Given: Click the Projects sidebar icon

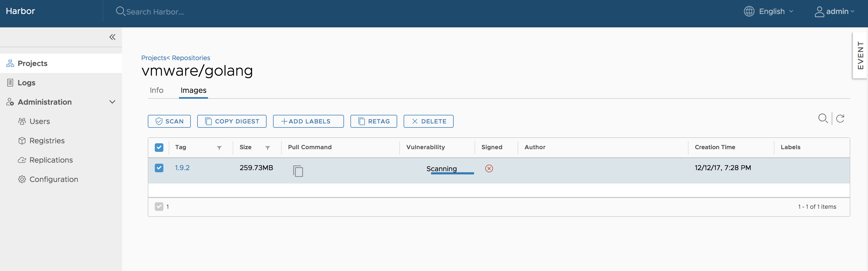Looking at the screenshot, I should click(x=10, y=63).
